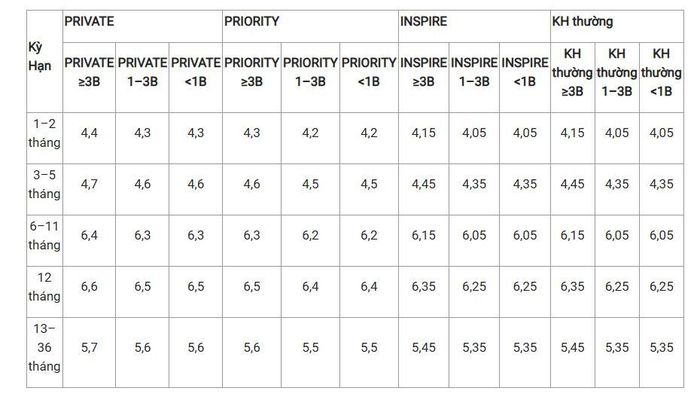
Task: Select the INSPIRE <1B column header
Action: coord(525,77)
